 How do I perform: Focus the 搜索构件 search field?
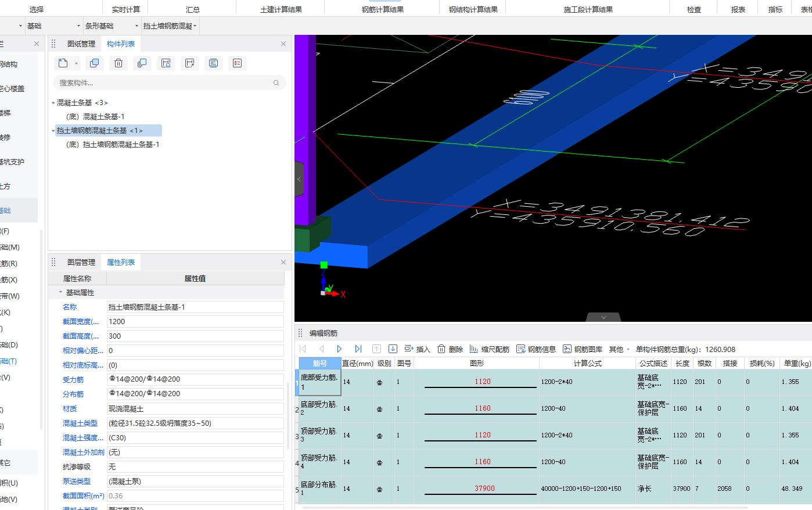pos(169,83)
